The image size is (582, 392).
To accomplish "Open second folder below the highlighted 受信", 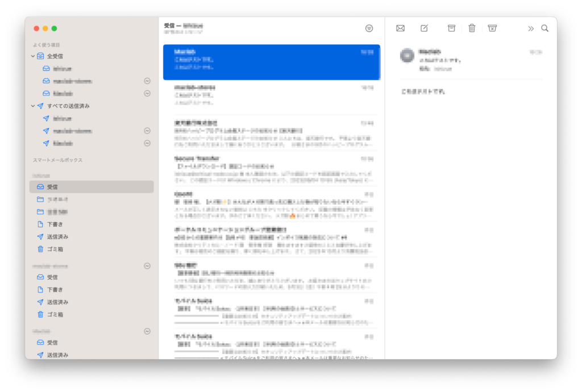I will pos(92,212).
